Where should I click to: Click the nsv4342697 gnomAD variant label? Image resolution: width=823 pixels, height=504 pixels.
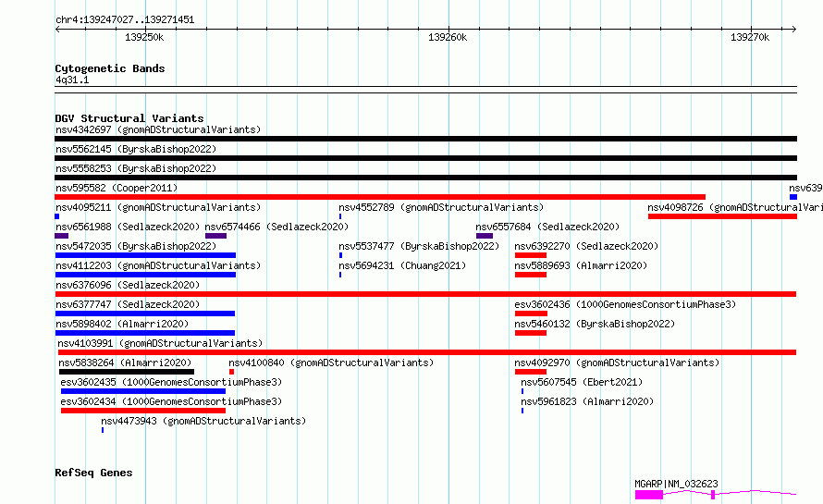click(158, 129)
